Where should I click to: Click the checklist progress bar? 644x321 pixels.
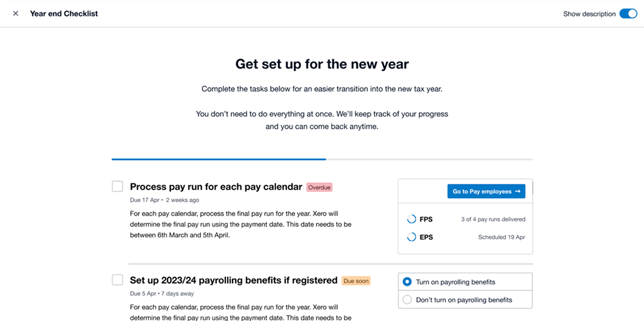click(x=322, y=159)
